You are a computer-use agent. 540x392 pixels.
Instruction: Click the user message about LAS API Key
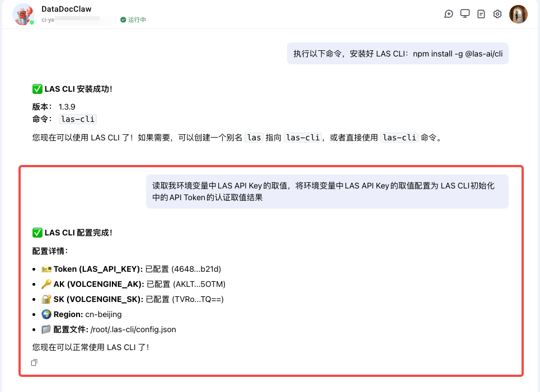[327, 191]
